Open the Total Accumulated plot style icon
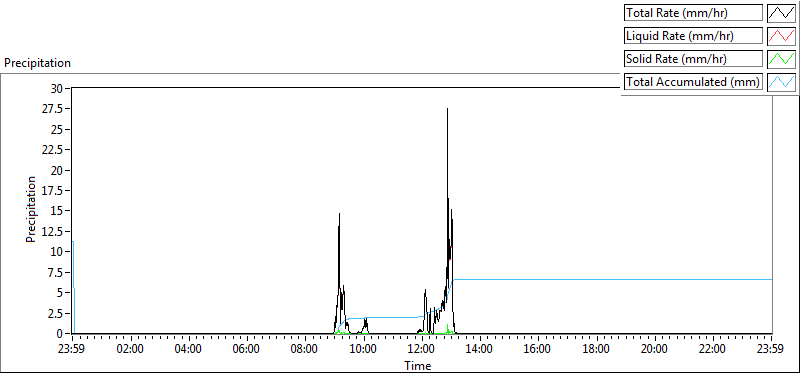 click(x=782, y=82)
